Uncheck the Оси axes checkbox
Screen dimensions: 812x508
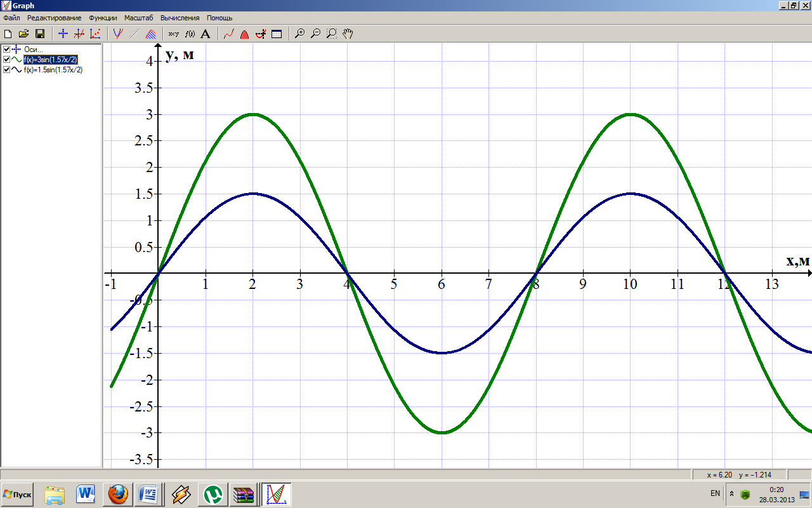(x=7, y=50)
